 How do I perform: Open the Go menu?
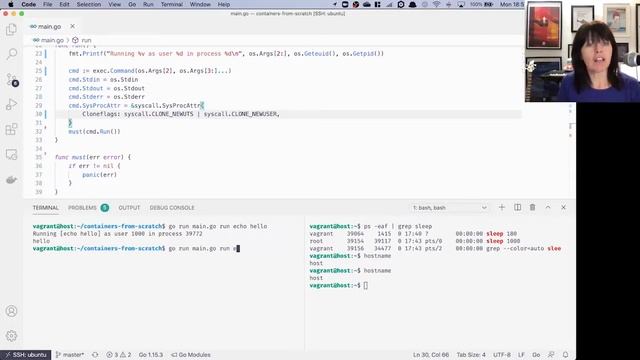tap(132, 4)
